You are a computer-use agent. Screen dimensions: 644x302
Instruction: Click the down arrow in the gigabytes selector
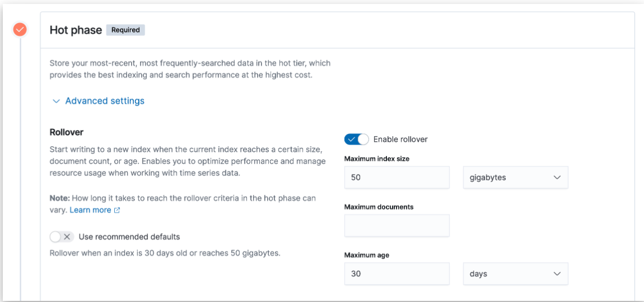(557, 178)
